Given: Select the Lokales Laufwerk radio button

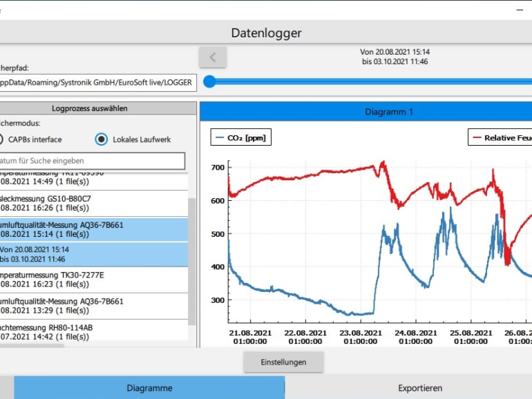Looking at the screenshot, I should [102, 139].
